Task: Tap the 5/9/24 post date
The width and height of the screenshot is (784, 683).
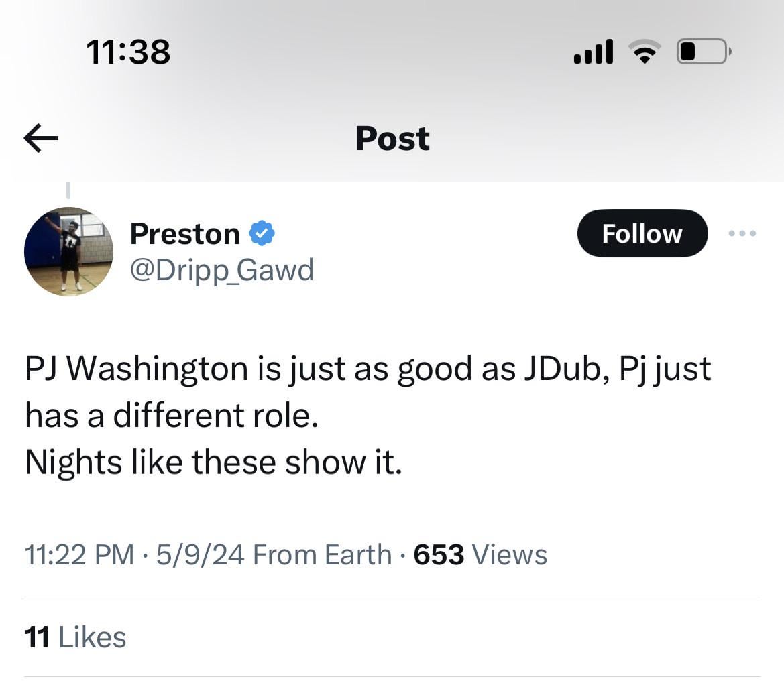Action: click(200, 554)
